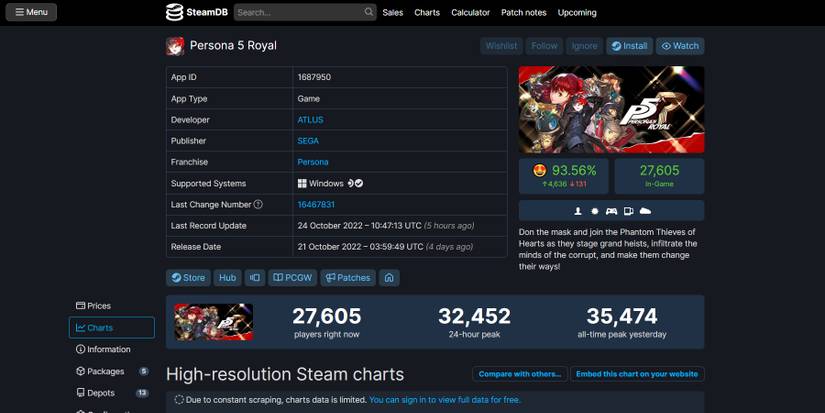The image size is (825, 413).
Task: Open the PCGW wiki button
Action: coord(293,278)
